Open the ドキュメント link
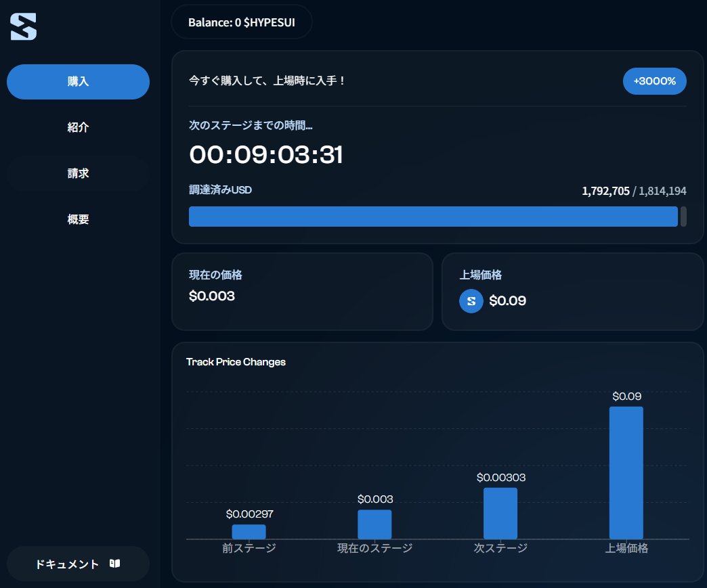 pos(78,563)
